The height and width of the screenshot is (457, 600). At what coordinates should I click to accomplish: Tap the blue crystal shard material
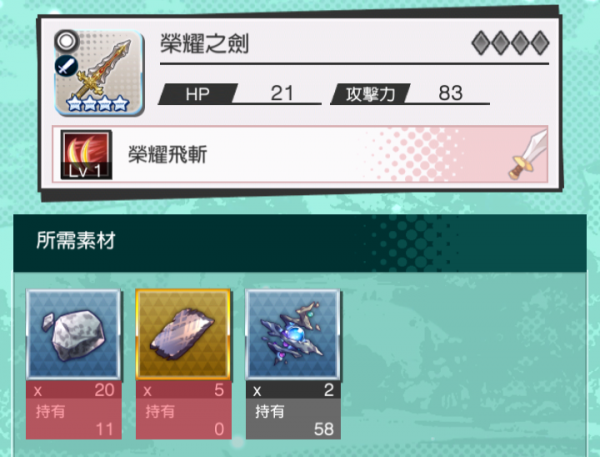(293, 335)
